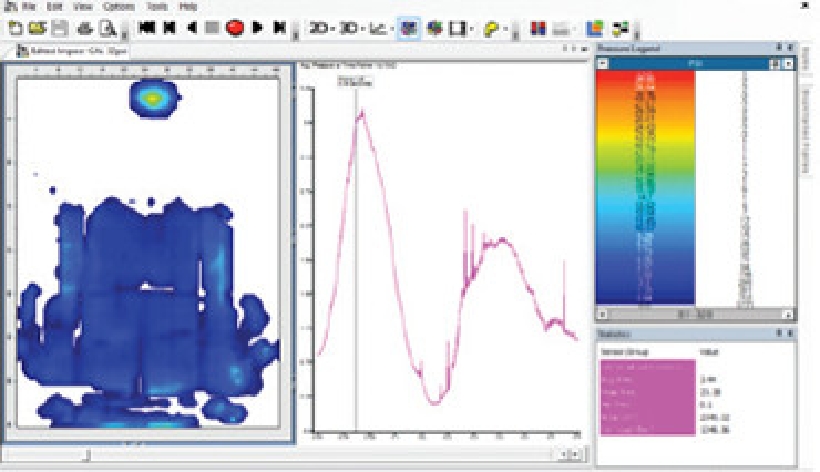Screen dimensions: 820x472
Task: Pin the Statistics panel
Action: [x=778, y=332]
